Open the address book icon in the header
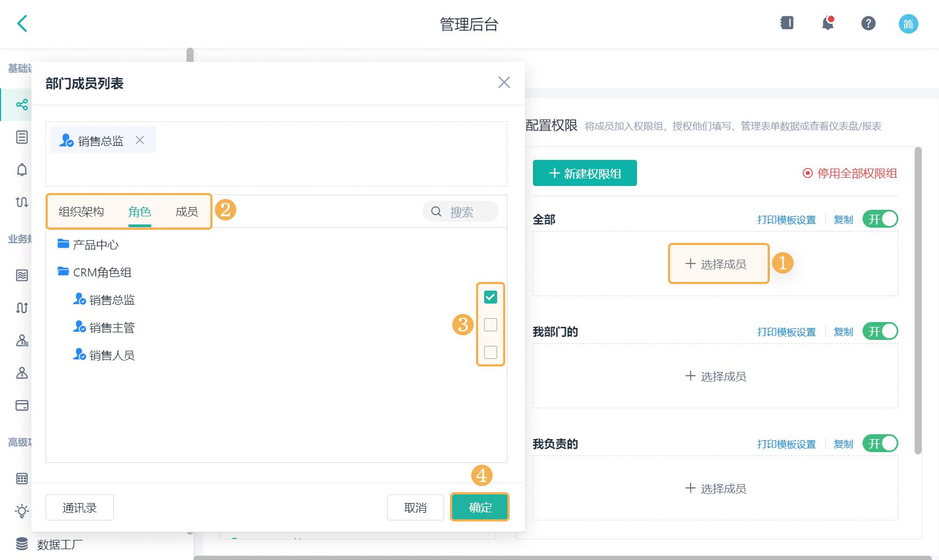 (786, 23)
